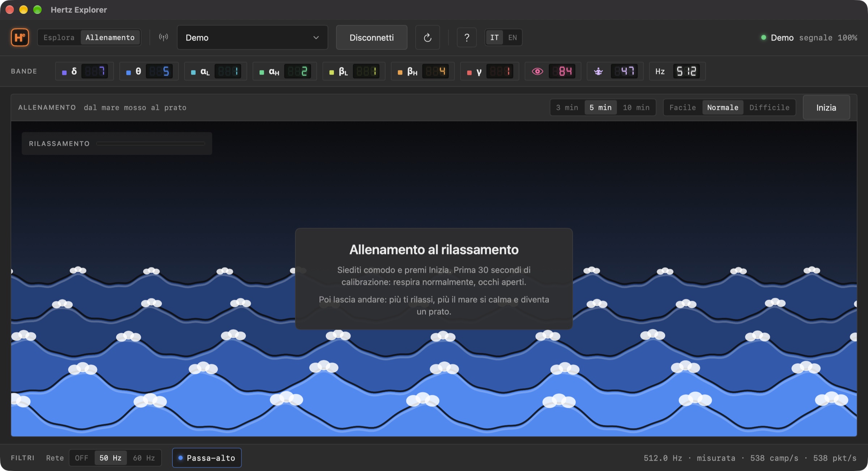The image size is (868, 471).
Task: Click the orange Hertz Explorer logo icon
Action: [x=20, y=37]
